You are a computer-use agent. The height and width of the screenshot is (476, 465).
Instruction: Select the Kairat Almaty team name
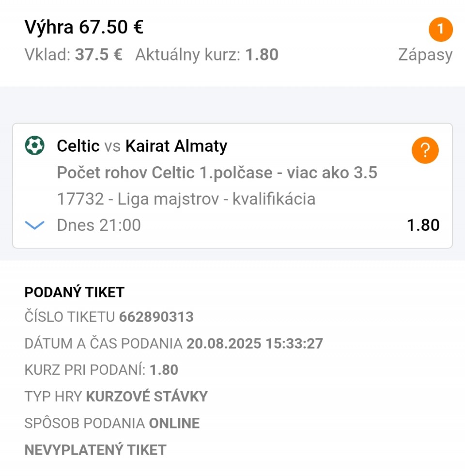tap(176, 146)
